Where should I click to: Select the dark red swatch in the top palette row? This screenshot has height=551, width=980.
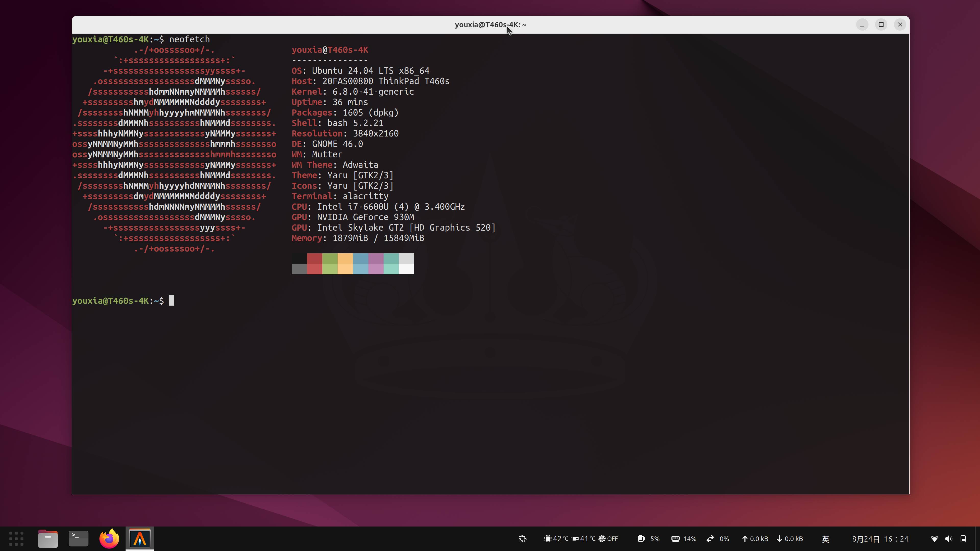click(315, 259)
